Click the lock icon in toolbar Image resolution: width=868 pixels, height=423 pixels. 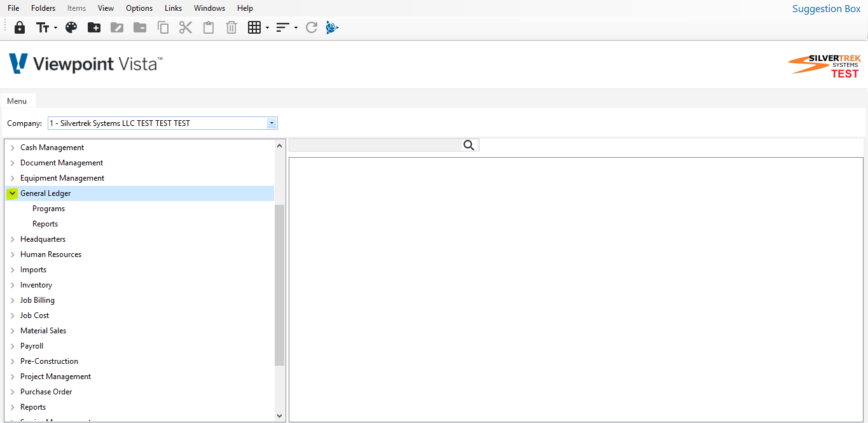pos(20,27)
